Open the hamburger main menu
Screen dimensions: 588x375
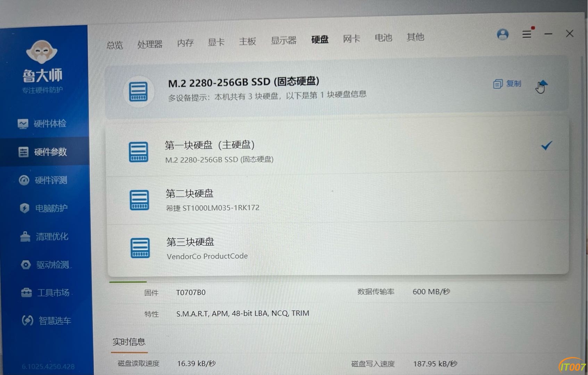[x=527, y=34]
